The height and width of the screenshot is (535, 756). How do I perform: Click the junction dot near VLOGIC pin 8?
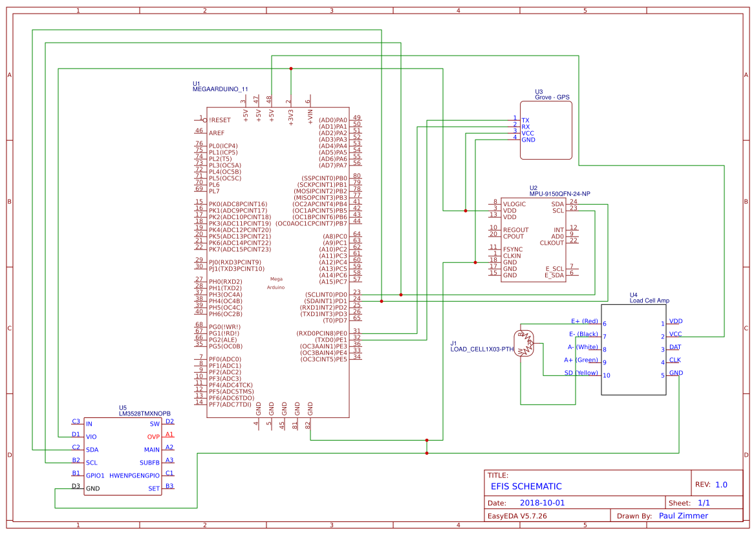click(464, 210)
